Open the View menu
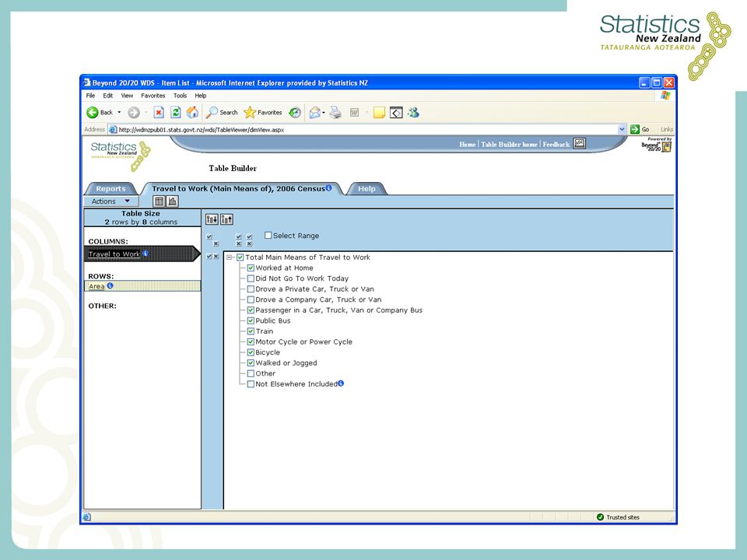 [127, 95]
